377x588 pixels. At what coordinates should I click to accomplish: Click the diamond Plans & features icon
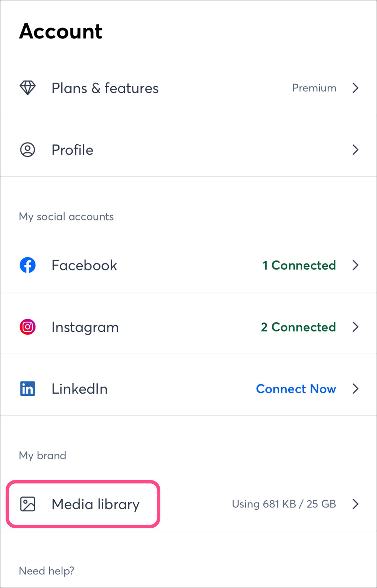click(27, 88)
